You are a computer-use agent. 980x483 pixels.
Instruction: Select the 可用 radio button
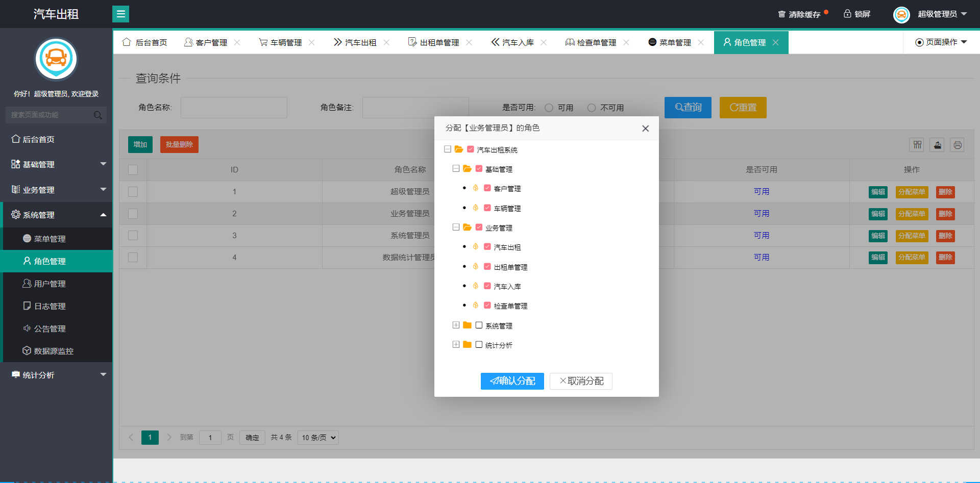pos(549,108)
